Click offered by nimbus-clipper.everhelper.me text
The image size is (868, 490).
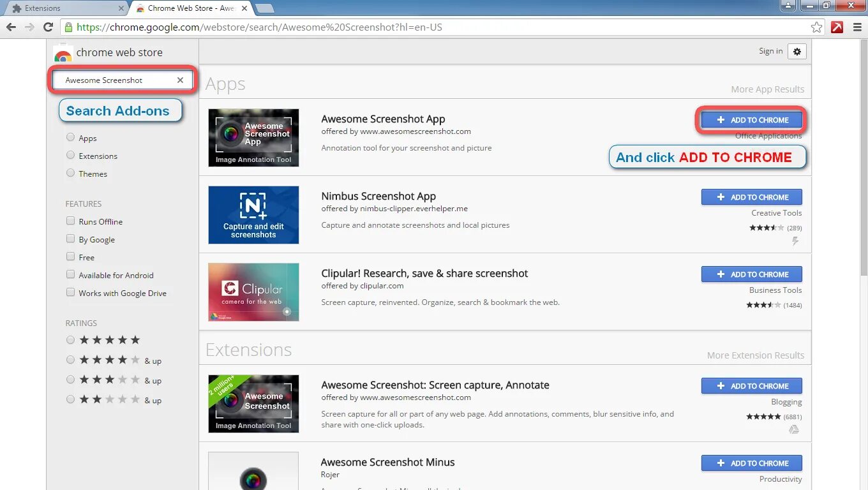tap(394, 209)
